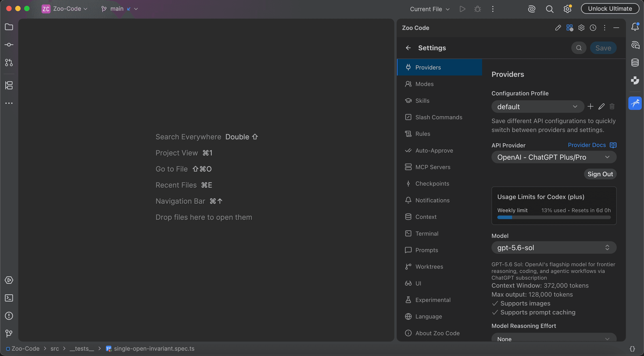Select the Modes settings tab
This screenshot has width=644, height=356.
click(x=439, y=84)
